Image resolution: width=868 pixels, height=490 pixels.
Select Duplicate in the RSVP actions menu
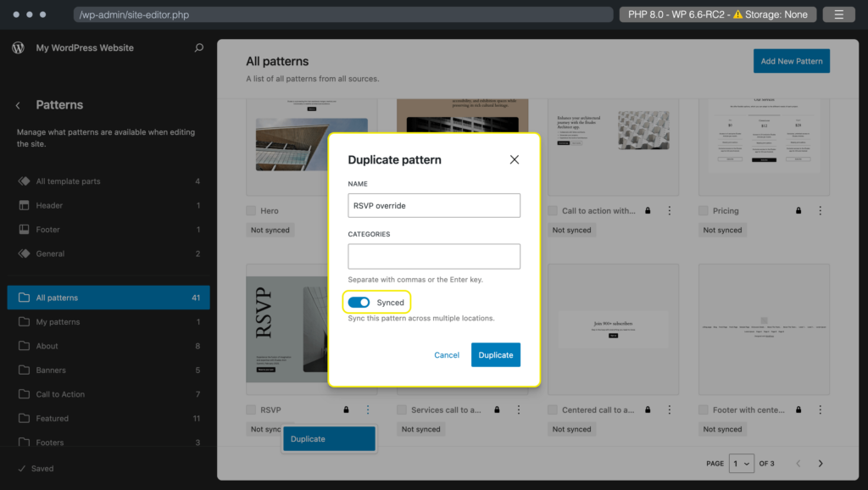point(330,438)
